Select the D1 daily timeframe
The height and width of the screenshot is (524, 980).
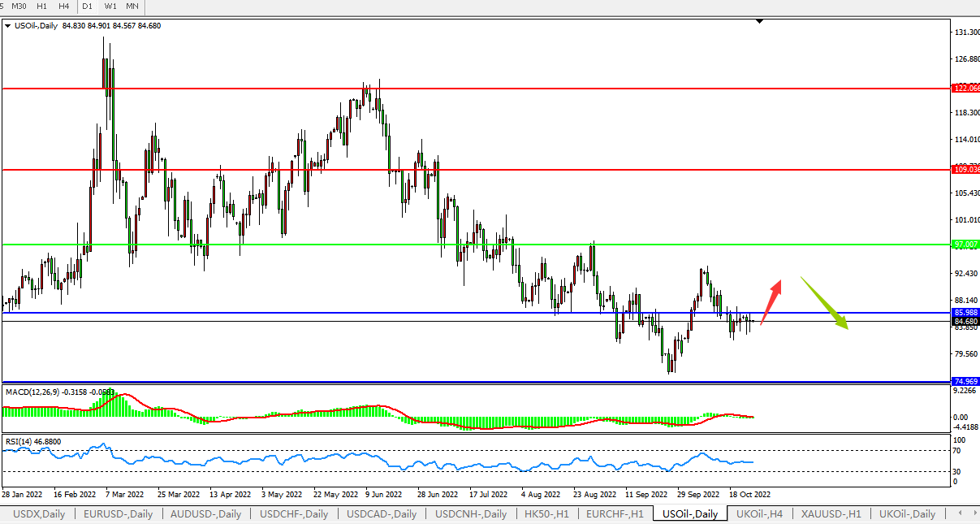(88, 6)
